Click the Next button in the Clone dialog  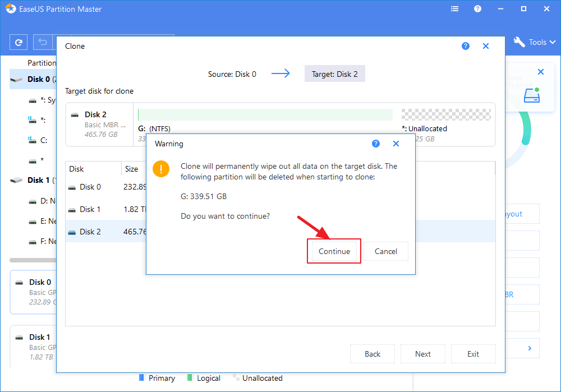[423, 354]
